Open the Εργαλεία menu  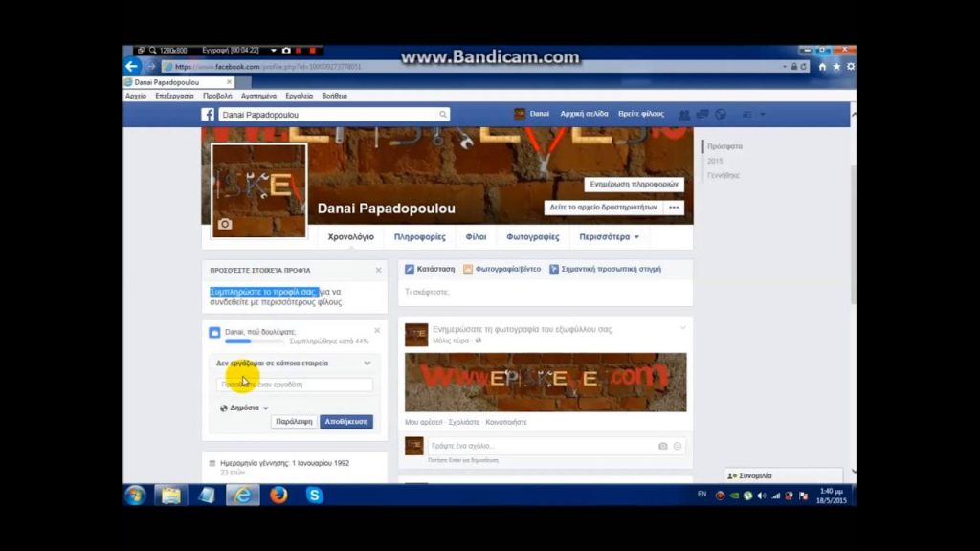[x=299, y=97]
